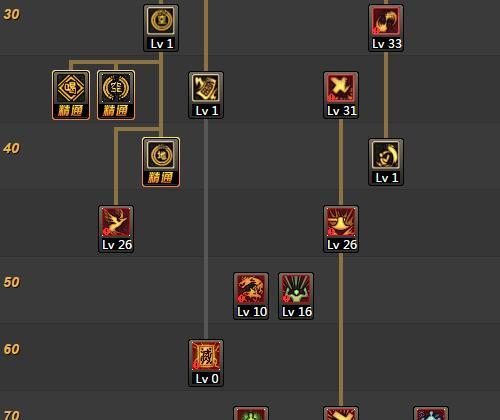Choose the Lv 26 phoenix bird skill
The width and height of the screenshot is (500, 420).
click(x=116, y=229)
